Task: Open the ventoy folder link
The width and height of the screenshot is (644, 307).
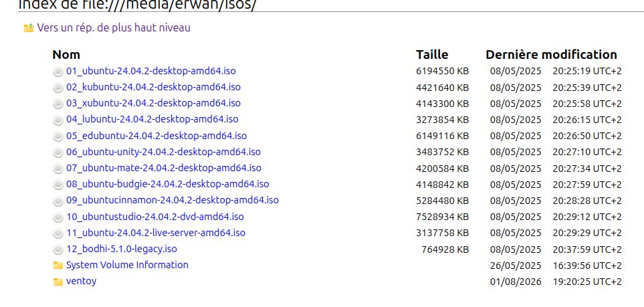Action: click(x=82, y=281)
